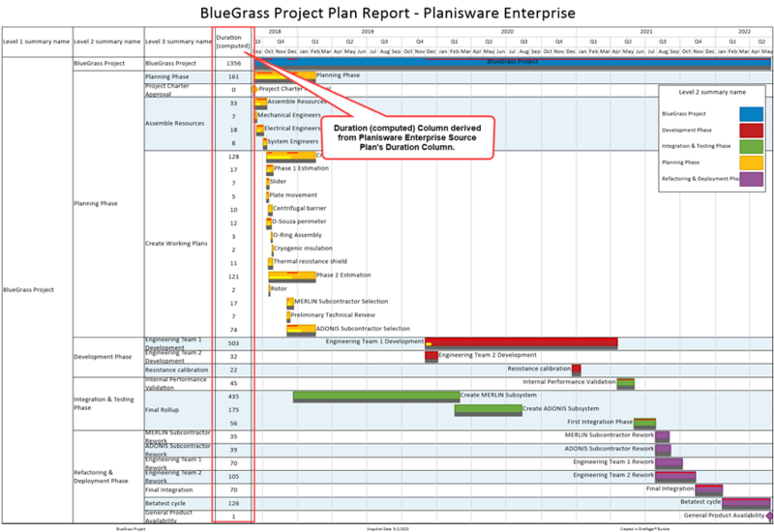Click the duration value 121
This screenshot has height=532, width=774.
233,277
